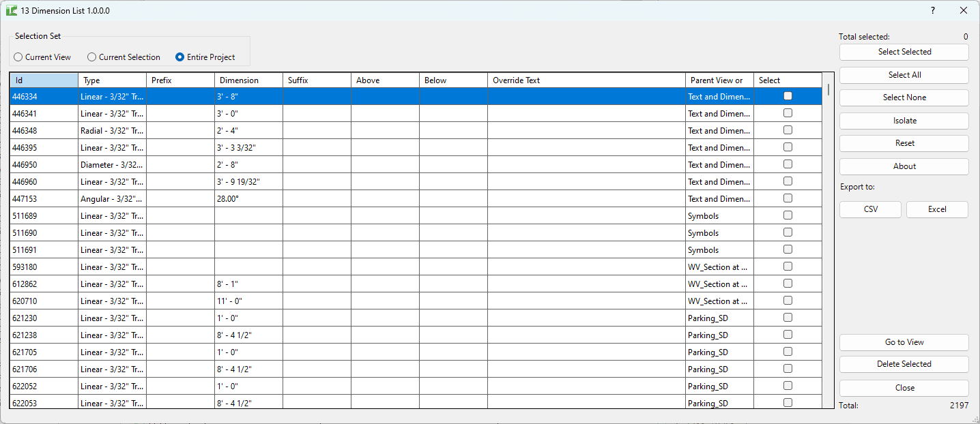980x424 pixels.
Task: Check the box for row 622052
Action: (x=788, y=386)
